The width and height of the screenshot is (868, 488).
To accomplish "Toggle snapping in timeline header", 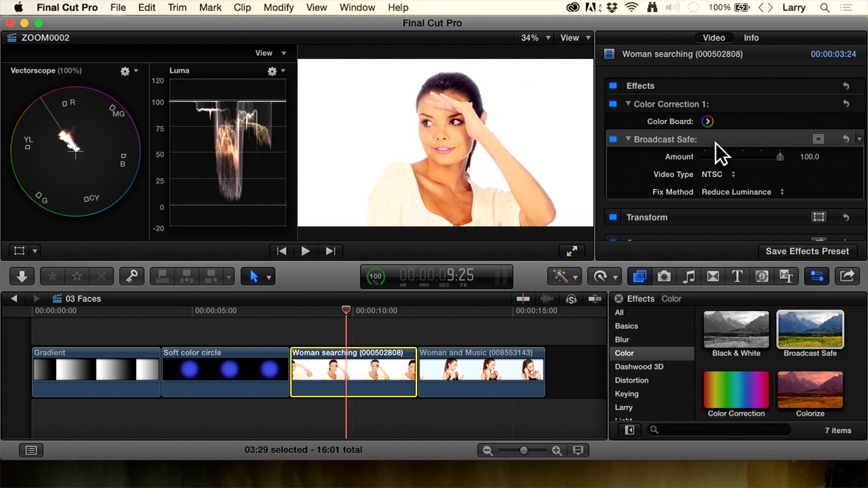I will coord(595,299).
